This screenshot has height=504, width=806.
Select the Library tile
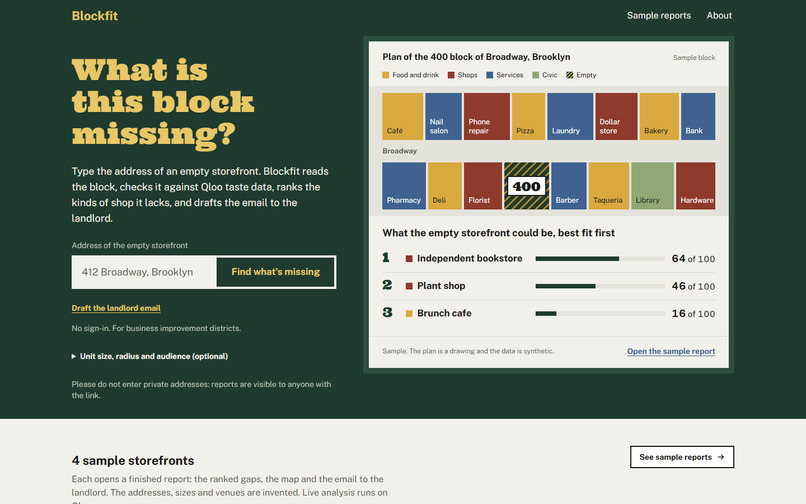pyautogui.click(x=652, y=186)
